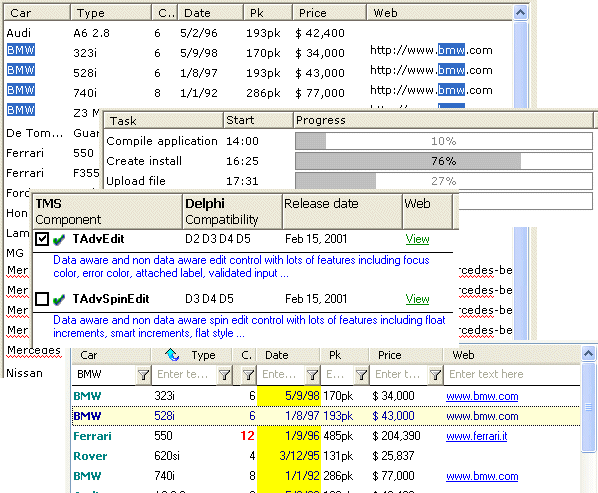Select the 'Upload file' task cell
The height and width of the screenshot is (493, 598).
(136, 181)
